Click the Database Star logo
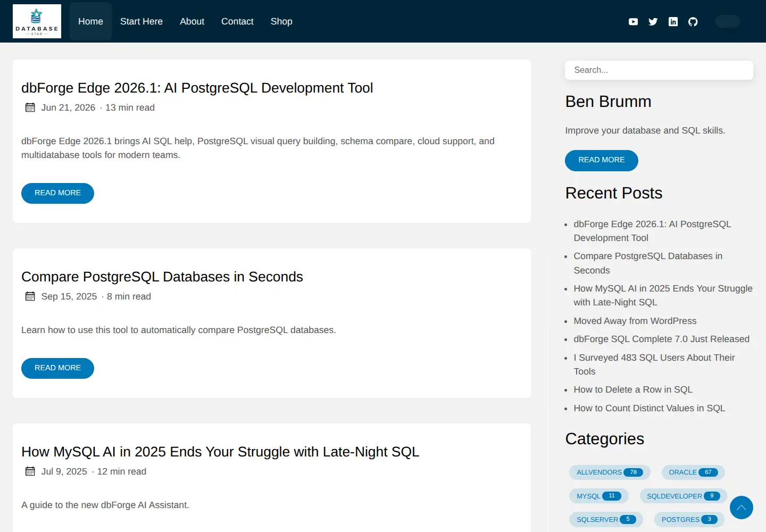Image resolution: width=766 pixels, height=532 pixels. pyautogui.click(x=37, y=21)
